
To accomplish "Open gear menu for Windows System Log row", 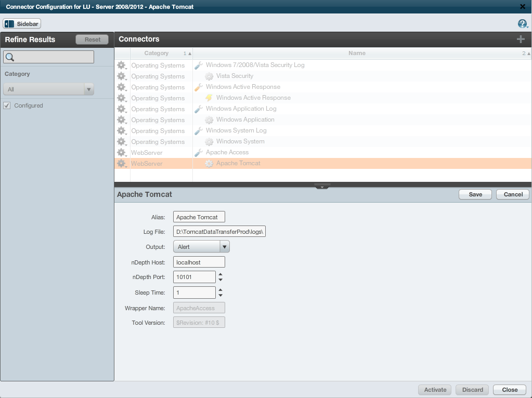I will pos(122,130).
